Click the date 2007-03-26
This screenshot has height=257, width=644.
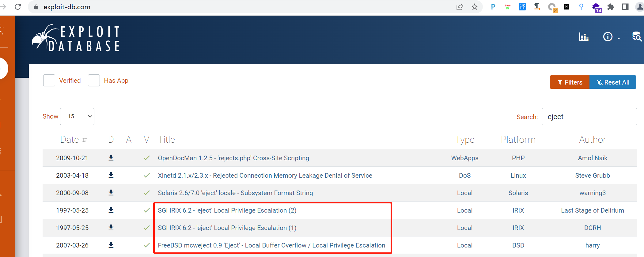[x=72, y=245]
